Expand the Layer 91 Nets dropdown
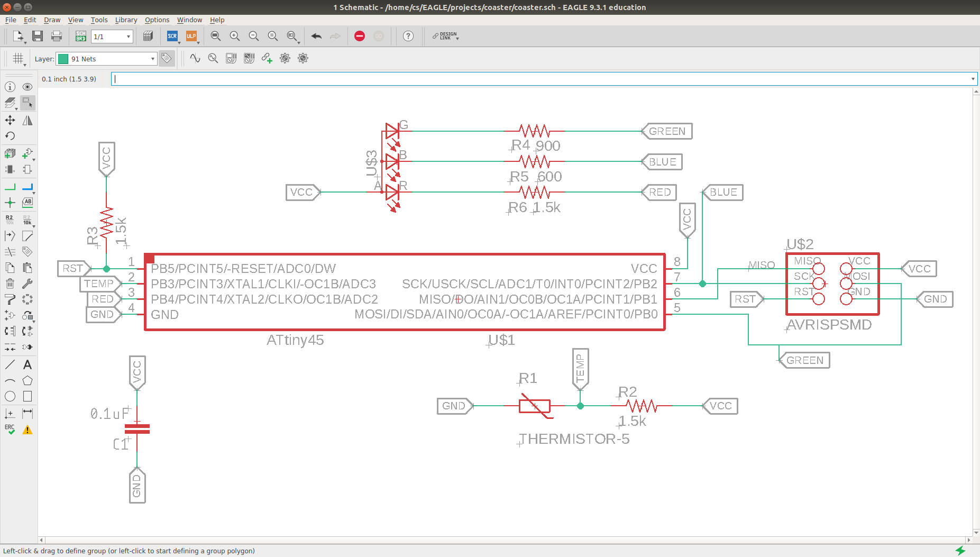The width and height of the screenshot is (980, 557). pyautogui.click(x=106, y=59)
